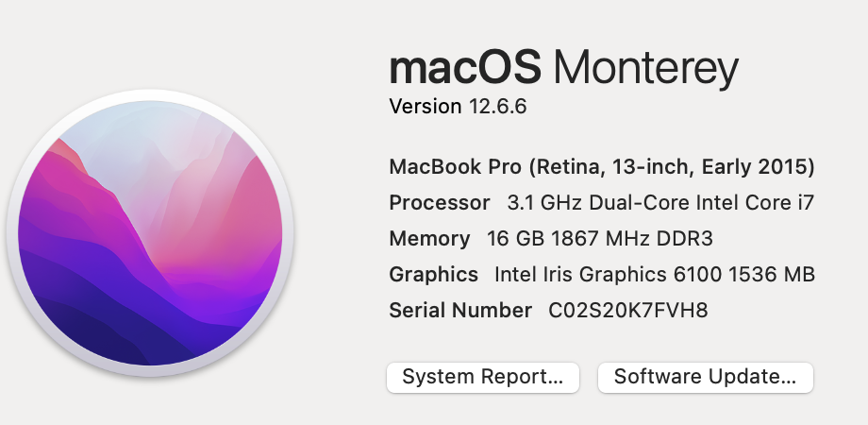The width and height of the screenshot is (868, 425).
Task: Click the Memory label
Action: click(429, 239)
